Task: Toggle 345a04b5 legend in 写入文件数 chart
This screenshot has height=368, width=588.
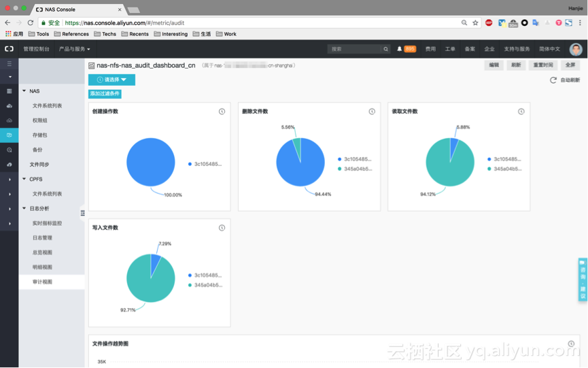Action: click(205, 285)
